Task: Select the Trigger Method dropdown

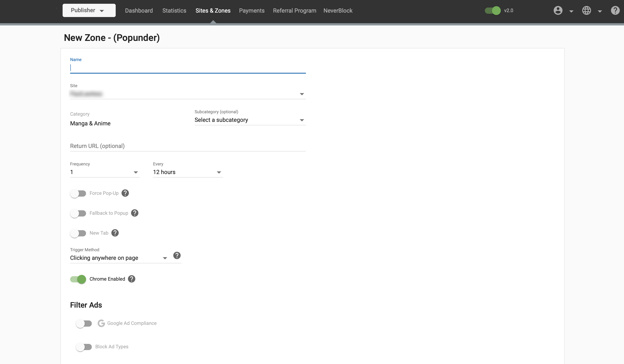Action: pyautogui.click(x=119, y=258)
